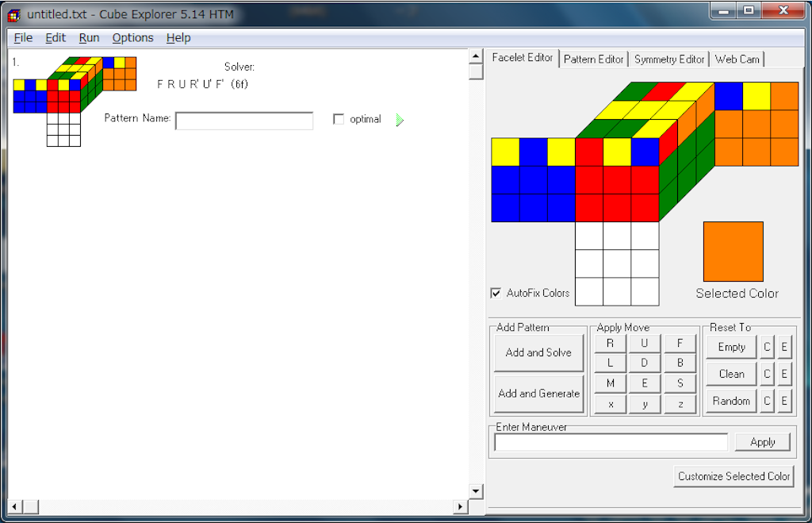This screenshot has height=523, width=812.
Task: Click the E button beside Empty
Action: (784, 348)
